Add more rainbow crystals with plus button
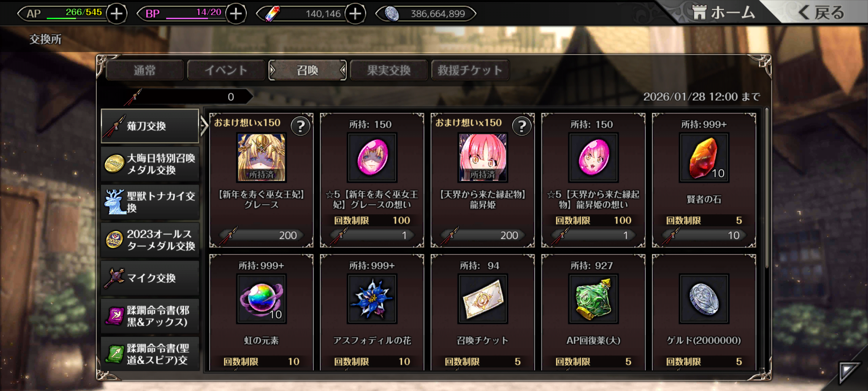 [x=355, y=14]
